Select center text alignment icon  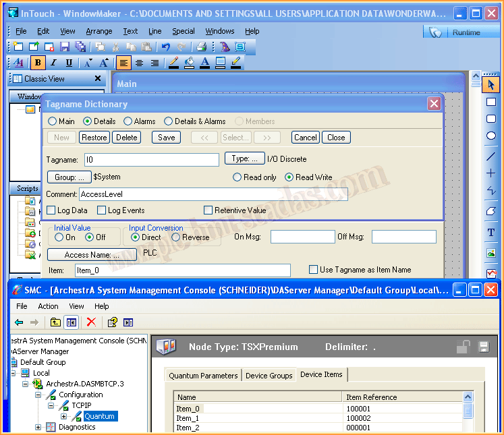[x=139, y=63]
